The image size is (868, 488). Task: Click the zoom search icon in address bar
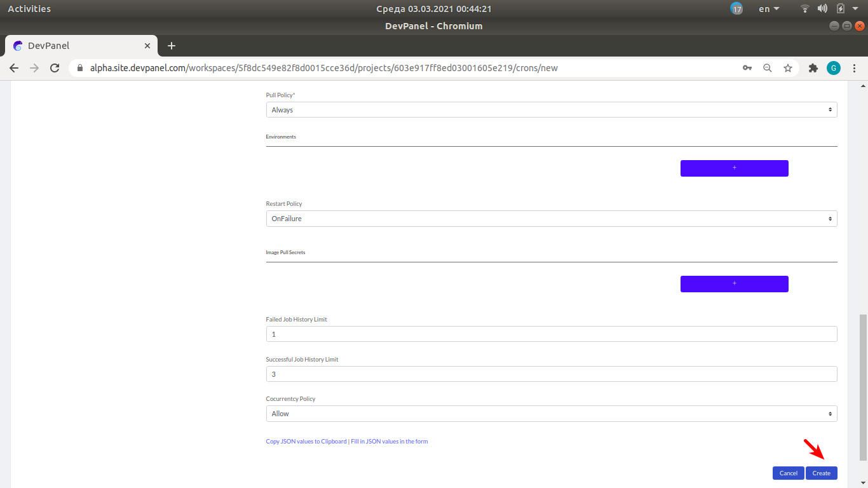point(768,67)
